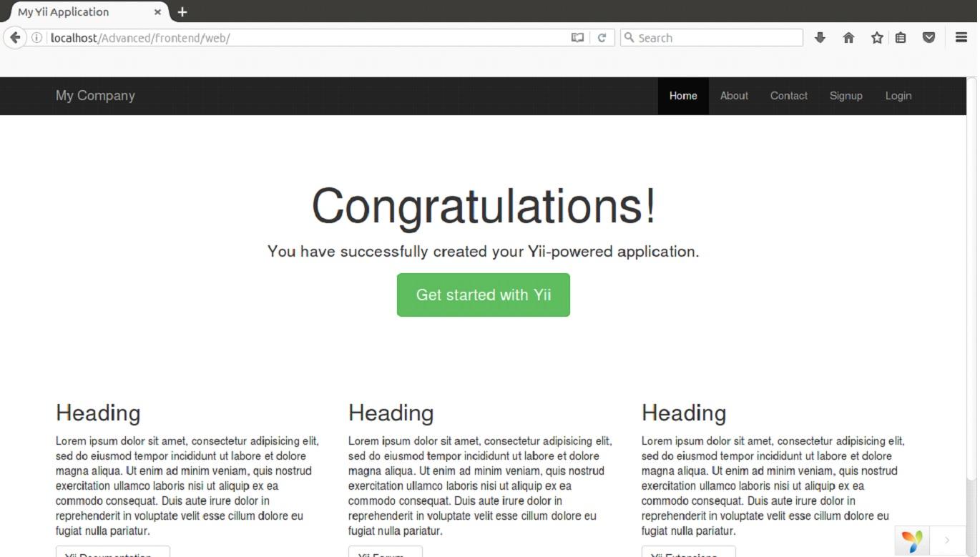Click the Congratulations! heading text
980x557 pixels.
[x=484, y=207]
